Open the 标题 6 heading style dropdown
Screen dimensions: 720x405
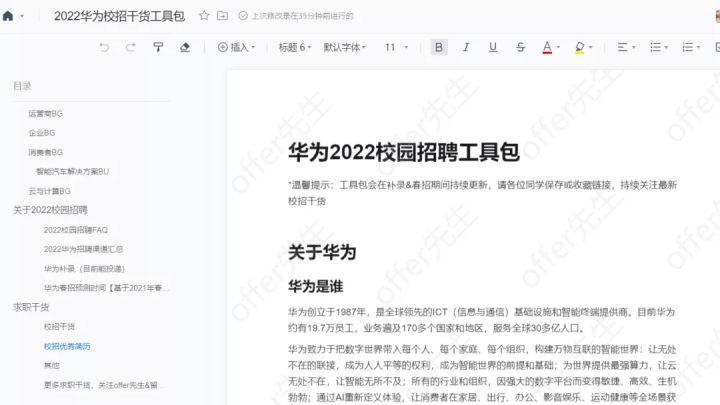pyautogui.click(x=295, y=47)
